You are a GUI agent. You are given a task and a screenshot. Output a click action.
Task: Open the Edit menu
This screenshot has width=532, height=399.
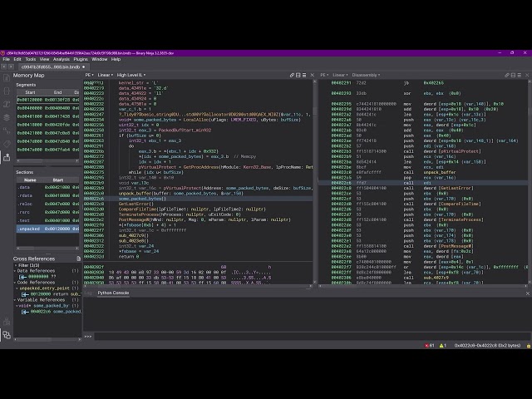(17, 59)
